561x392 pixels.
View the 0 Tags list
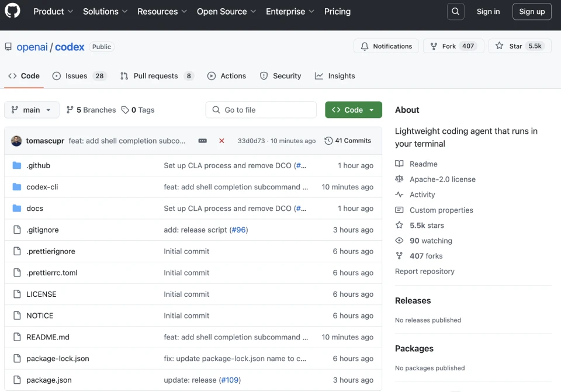[x=138, y=110]
